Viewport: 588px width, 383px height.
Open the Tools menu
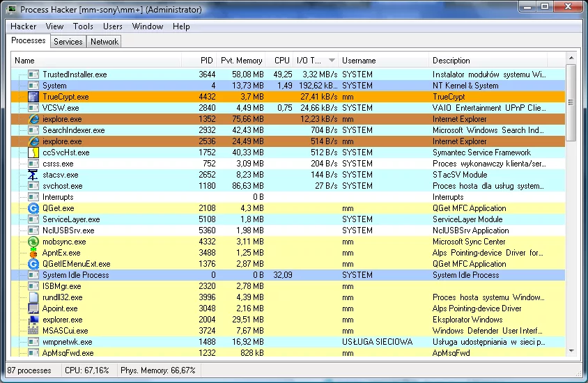pos(83,26)
